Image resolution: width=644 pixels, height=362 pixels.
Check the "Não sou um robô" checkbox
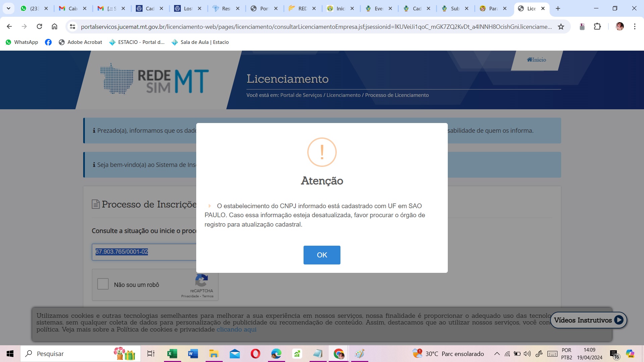click(x=103, y=284)
